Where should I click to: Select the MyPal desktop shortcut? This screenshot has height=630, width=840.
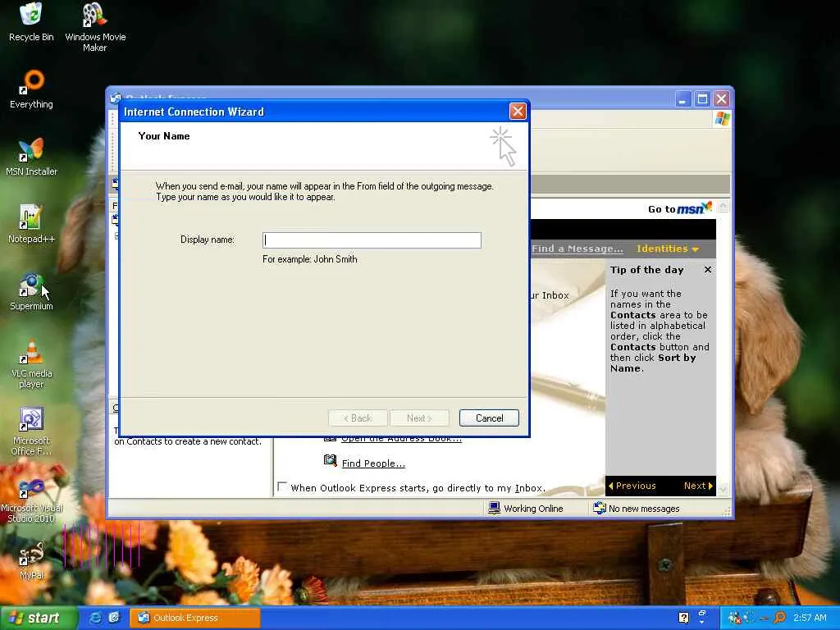click(31, 561)
